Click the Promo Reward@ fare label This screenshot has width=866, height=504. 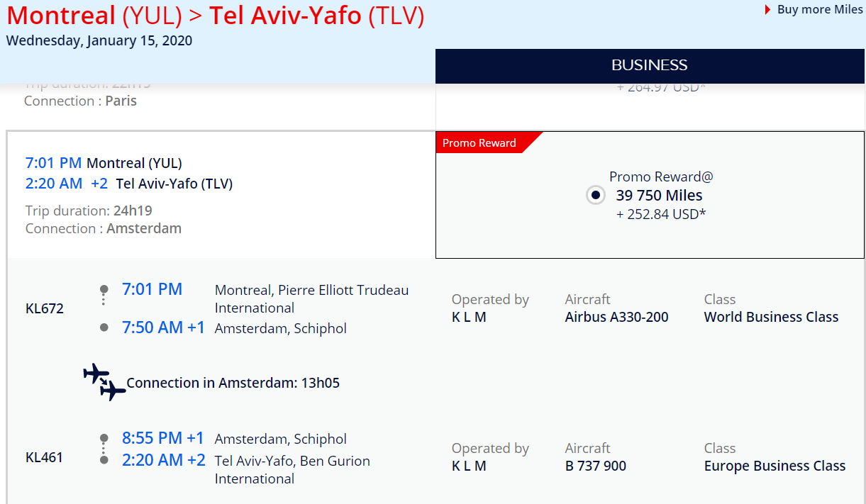[x=661, y=177]
